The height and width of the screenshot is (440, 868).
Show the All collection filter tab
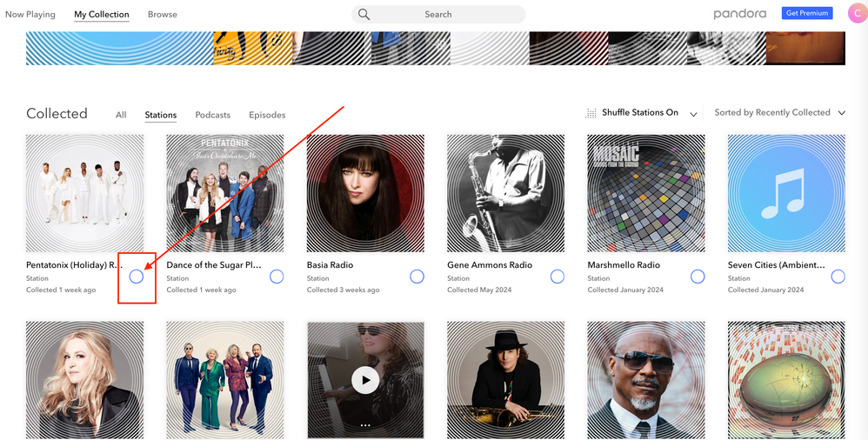click(x=121, y=115)
